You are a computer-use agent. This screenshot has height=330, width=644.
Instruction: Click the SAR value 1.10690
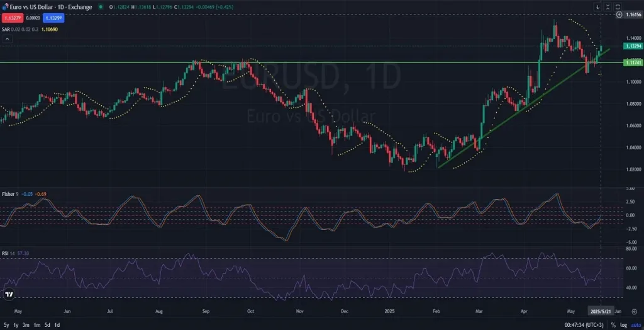click(x=49, y=29)
